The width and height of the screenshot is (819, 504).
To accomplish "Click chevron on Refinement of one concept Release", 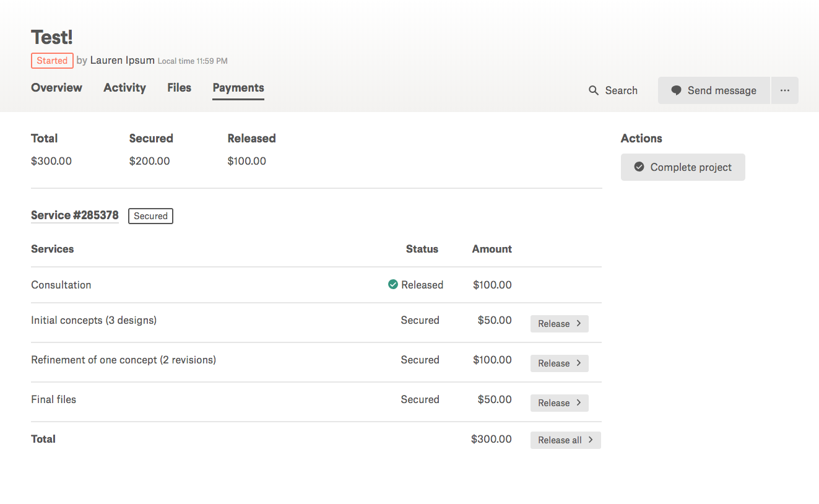I will [x=579, y=363].
